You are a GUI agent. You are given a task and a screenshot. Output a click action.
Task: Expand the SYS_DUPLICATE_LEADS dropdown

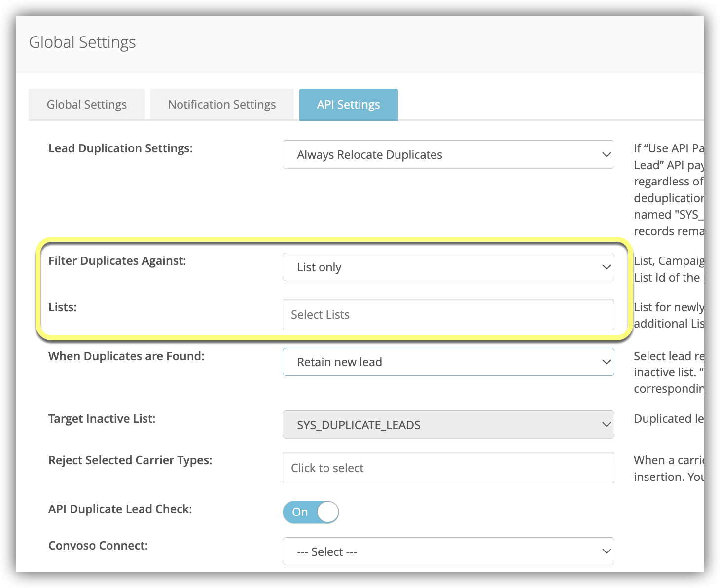click(448, 425)
